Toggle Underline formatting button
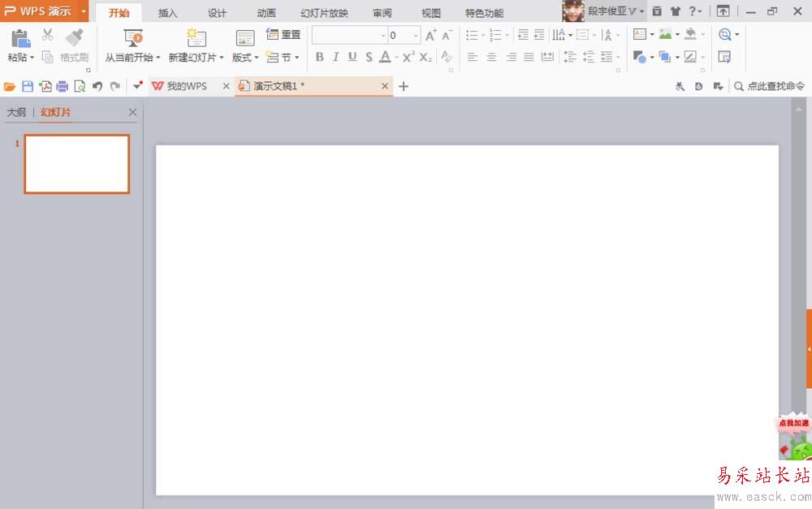 coord(352,57)
